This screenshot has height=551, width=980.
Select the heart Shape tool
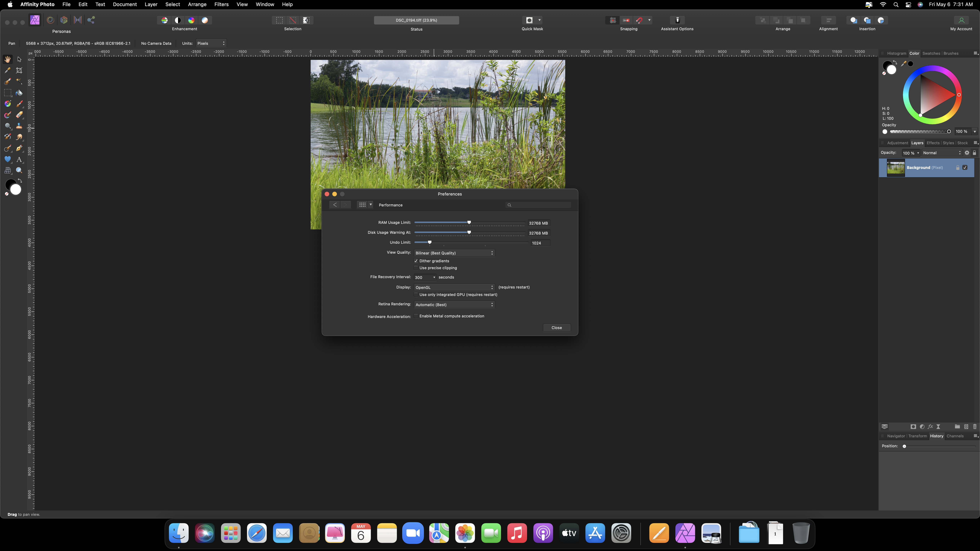click(8, 159)
